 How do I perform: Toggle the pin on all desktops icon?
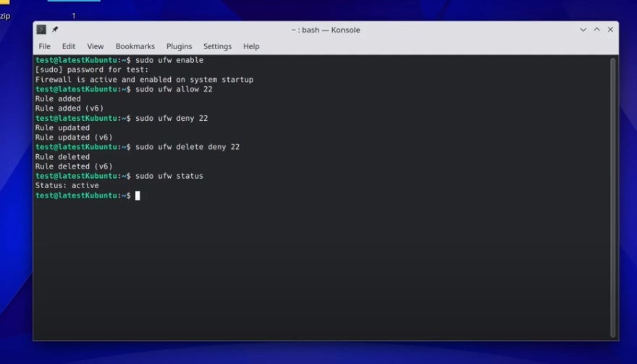[55, 30]
